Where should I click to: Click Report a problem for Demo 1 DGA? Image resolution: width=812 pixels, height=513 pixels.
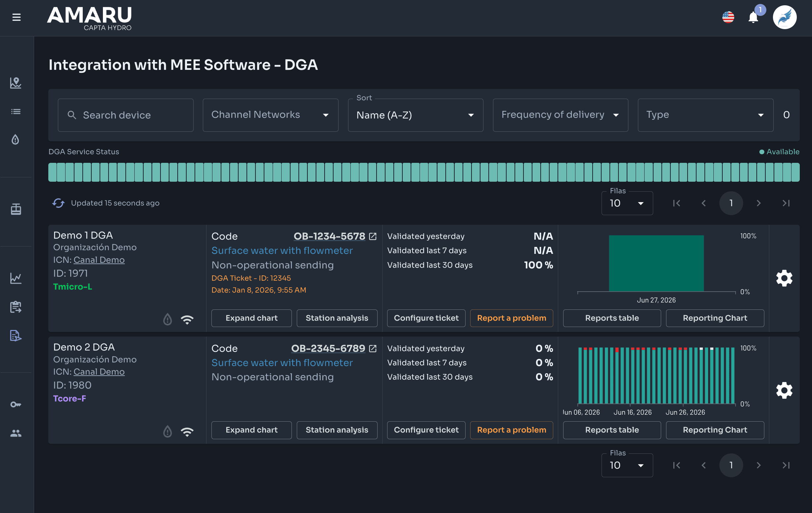click(511, 318)
